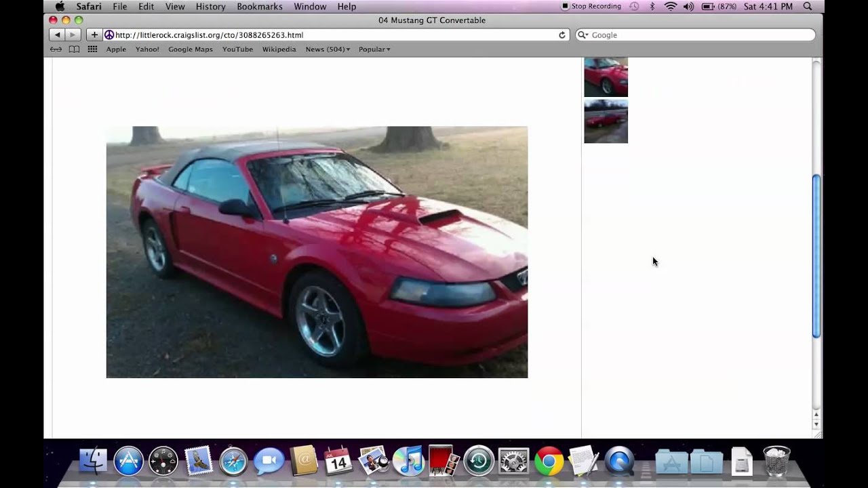Open the Wikipedia bookmark
The image size is (868, 488).
[279, 49]
